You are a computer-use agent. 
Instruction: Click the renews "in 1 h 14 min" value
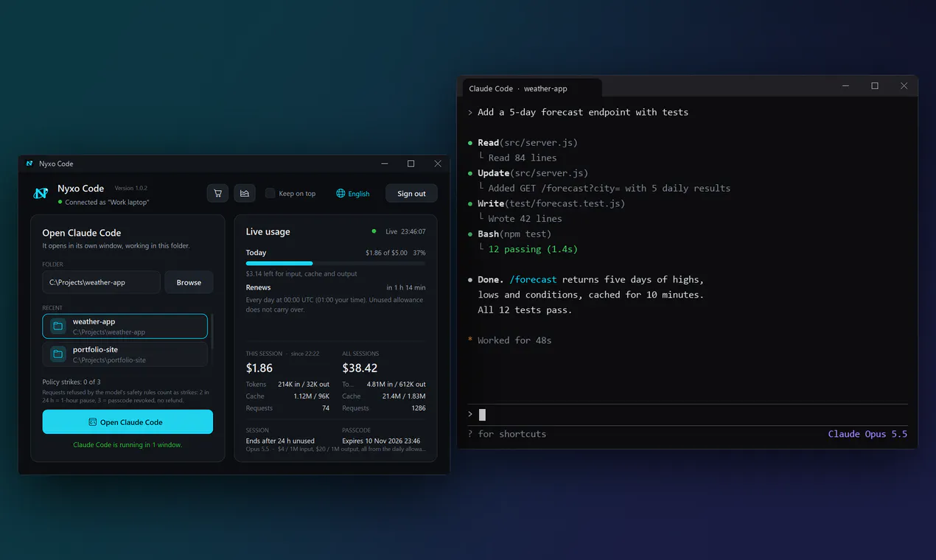coord(406,287)
